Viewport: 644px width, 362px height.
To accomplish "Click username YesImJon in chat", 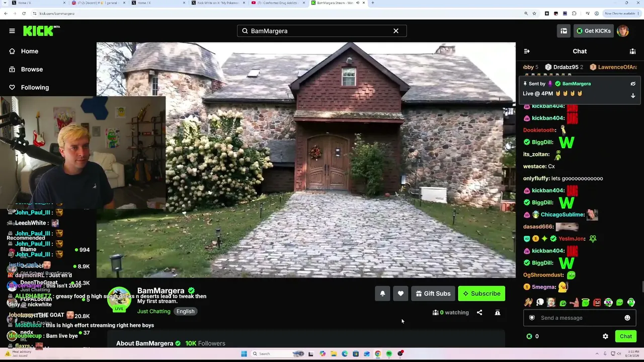I will point(572,239).
